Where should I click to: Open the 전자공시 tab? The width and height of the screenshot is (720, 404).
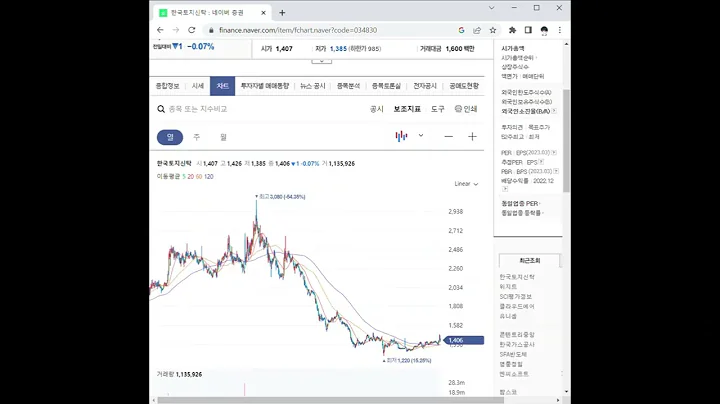[x=425, y=86]
